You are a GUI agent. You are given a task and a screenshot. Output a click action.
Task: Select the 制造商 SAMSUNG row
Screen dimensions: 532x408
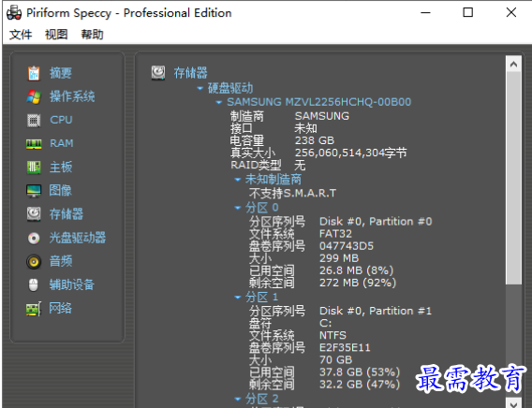tap(289, 116)
